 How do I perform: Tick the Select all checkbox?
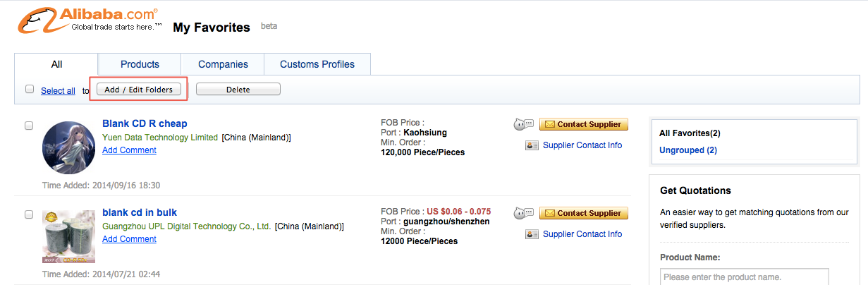point(30,90)
